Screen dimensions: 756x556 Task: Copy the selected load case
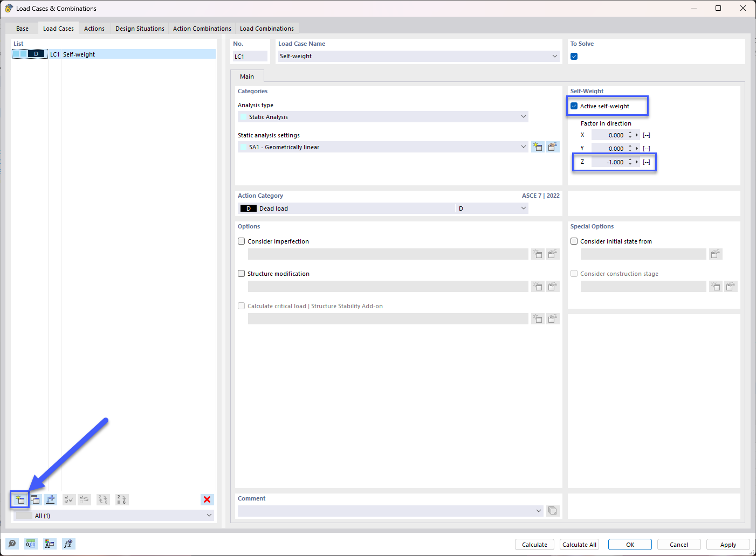[x=35, y=499]
